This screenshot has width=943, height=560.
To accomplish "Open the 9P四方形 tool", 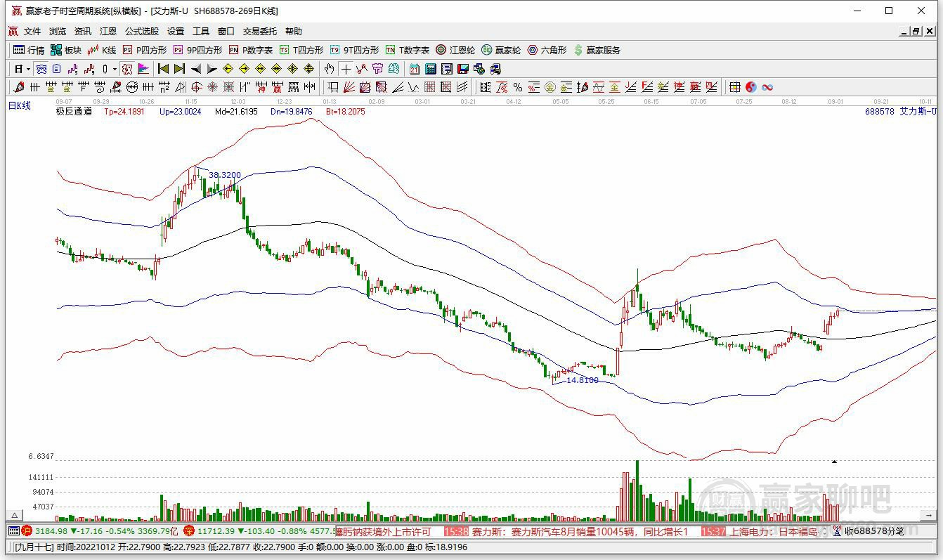I will pos(197,50).
